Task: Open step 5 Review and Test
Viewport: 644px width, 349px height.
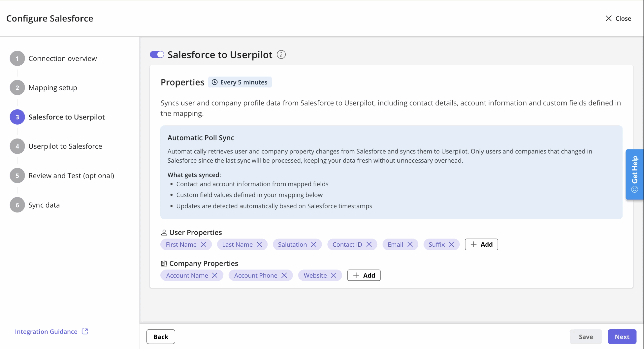Action: point(62,175)
